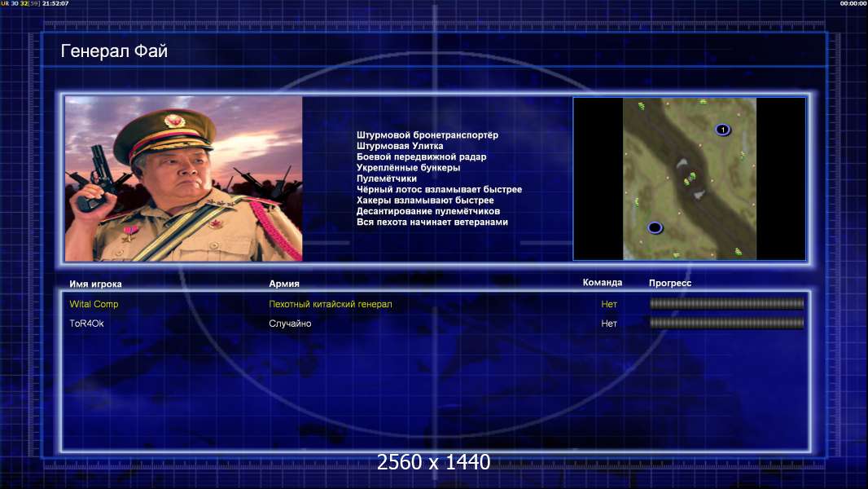Click team value 'Нет' for ToR4Ok
The width and height of the screenshot is (868, 489).
point(609,324)
